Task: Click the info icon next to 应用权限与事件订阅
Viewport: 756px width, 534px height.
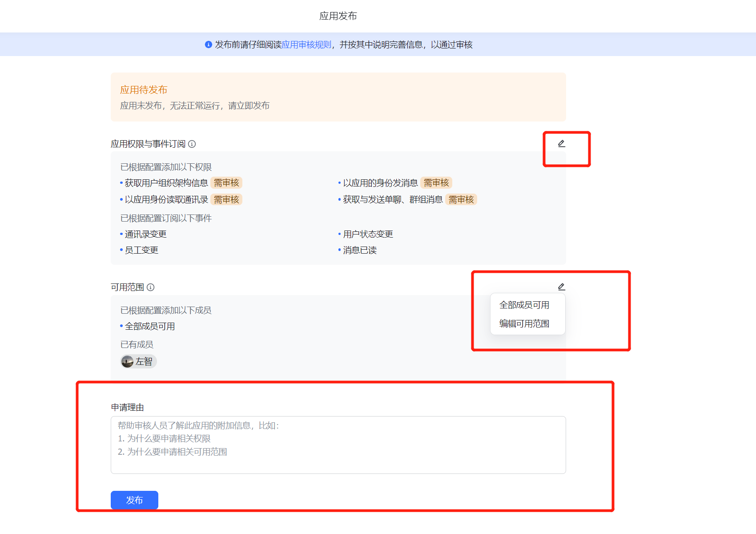Action: (192, 144)
